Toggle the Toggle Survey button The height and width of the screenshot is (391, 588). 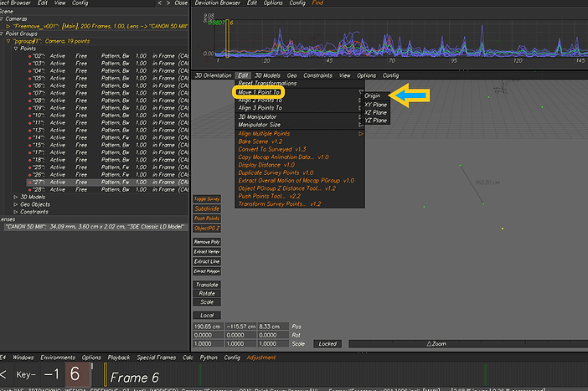coord(207,199)
